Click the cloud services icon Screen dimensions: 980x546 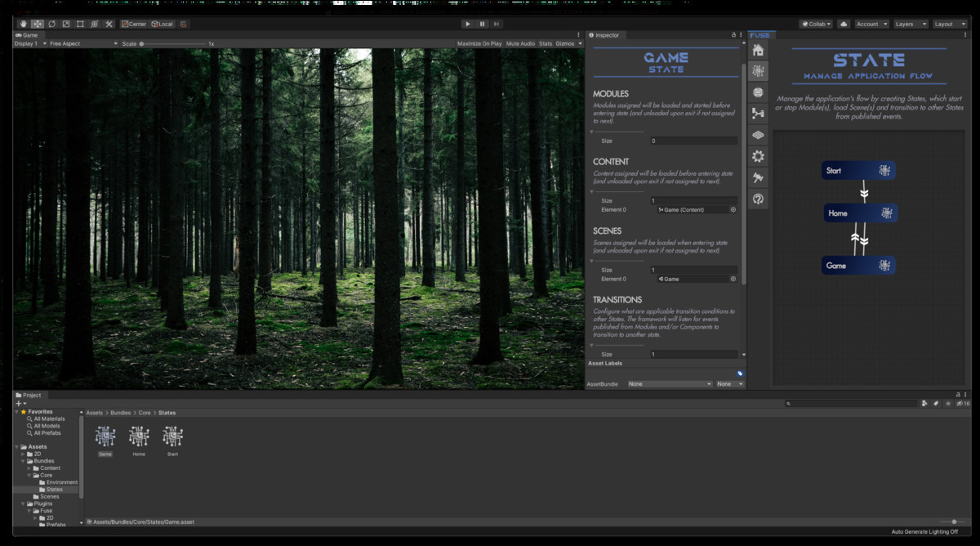pos(844,24)
